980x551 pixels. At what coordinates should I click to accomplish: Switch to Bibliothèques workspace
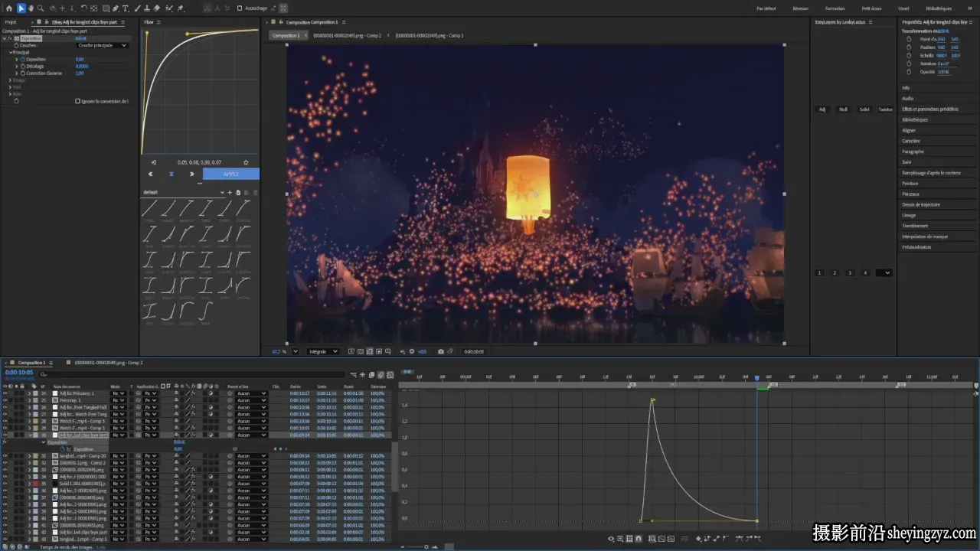939,8
